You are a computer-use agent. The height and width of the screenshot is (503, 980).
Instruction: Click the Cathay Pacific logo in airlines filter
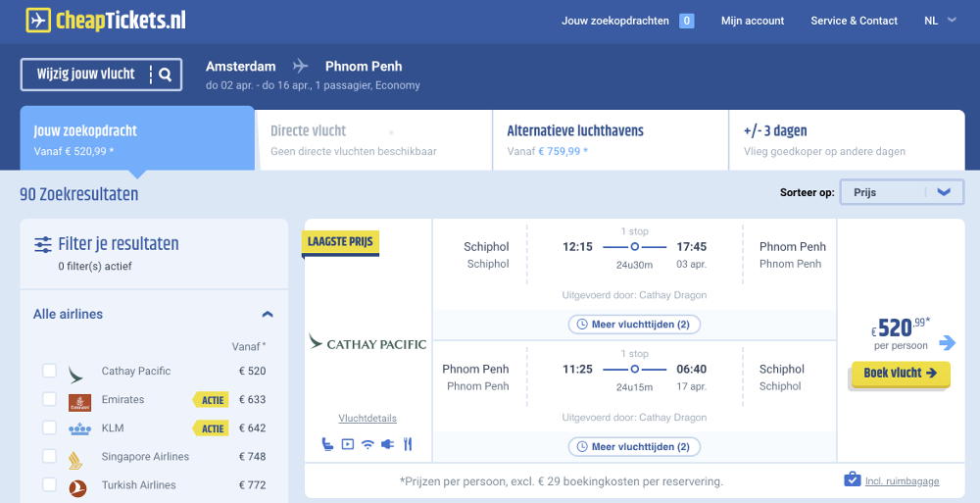coord(75,375)
